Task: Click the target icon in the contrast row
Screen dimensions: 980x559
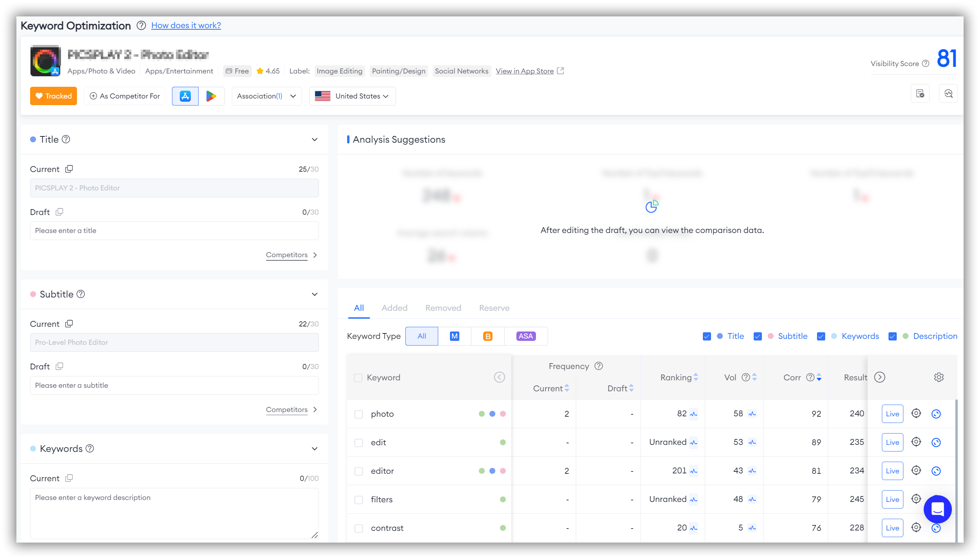Action: point(916,527)
